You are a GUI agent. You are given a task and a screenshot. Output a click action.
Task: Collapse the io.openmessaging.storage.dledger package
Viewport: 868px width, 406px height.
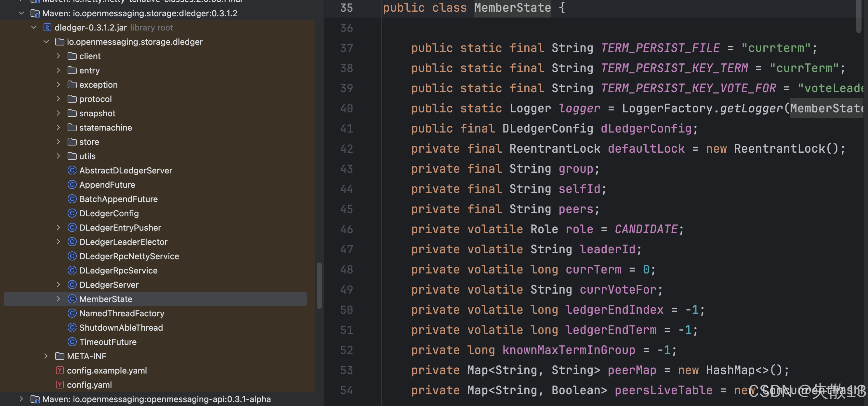coord(46,42)
